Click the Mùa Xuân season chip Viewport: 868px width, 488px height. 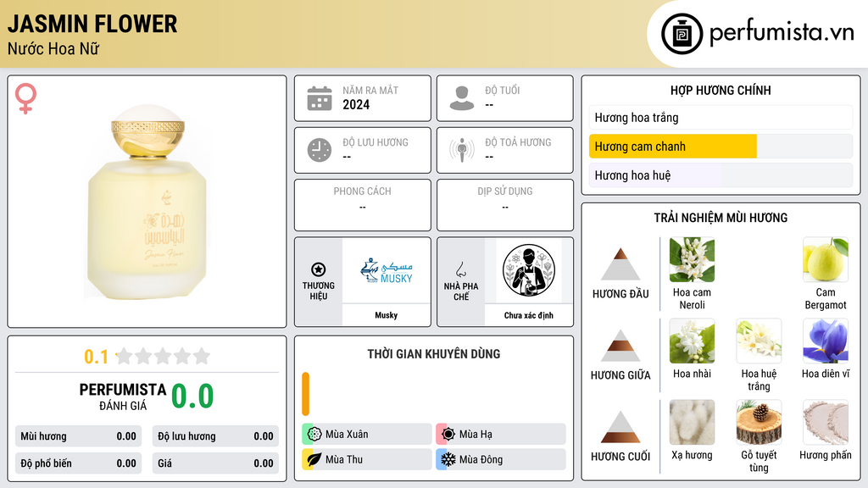click(x=367, y=435)
